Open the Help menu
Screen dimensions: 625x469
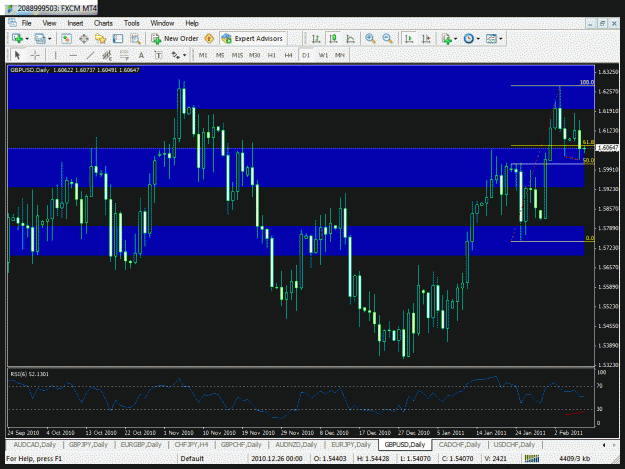click(192, 23)
